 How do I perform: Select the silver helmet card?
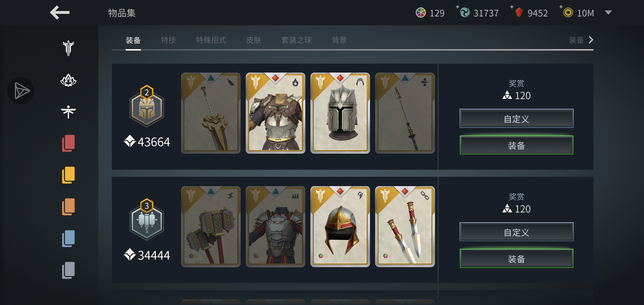pyautogui.click(x=340, y=113)
